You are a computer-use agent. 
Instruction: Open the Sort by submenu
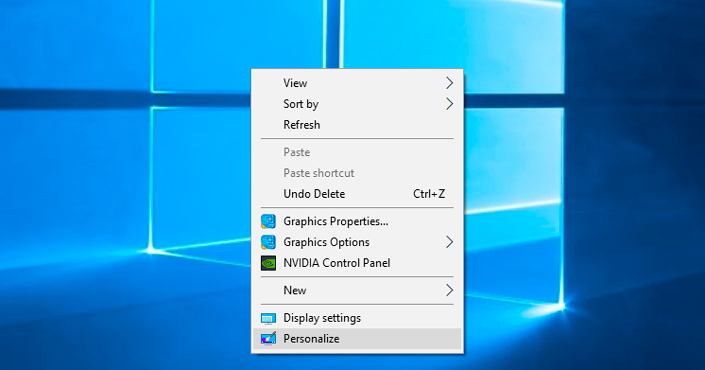[x=357, y=104]
